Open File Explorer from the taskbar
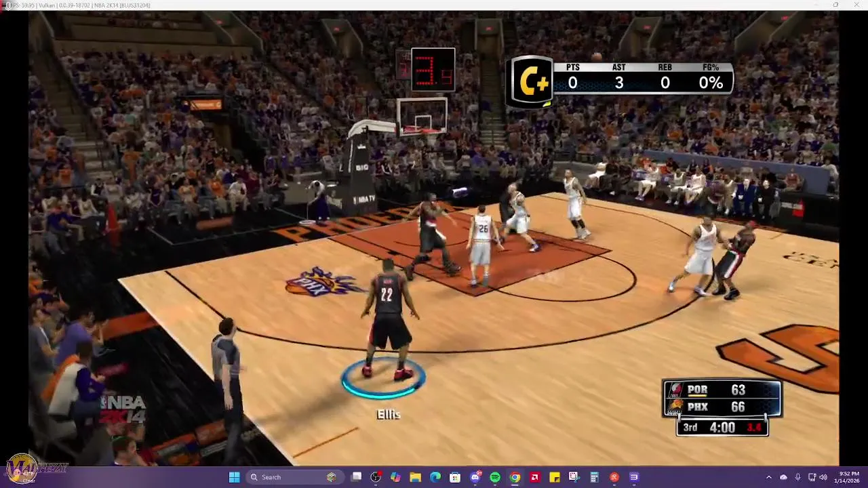The width and height of the screenshot is (868, 488). coord(415,477)
